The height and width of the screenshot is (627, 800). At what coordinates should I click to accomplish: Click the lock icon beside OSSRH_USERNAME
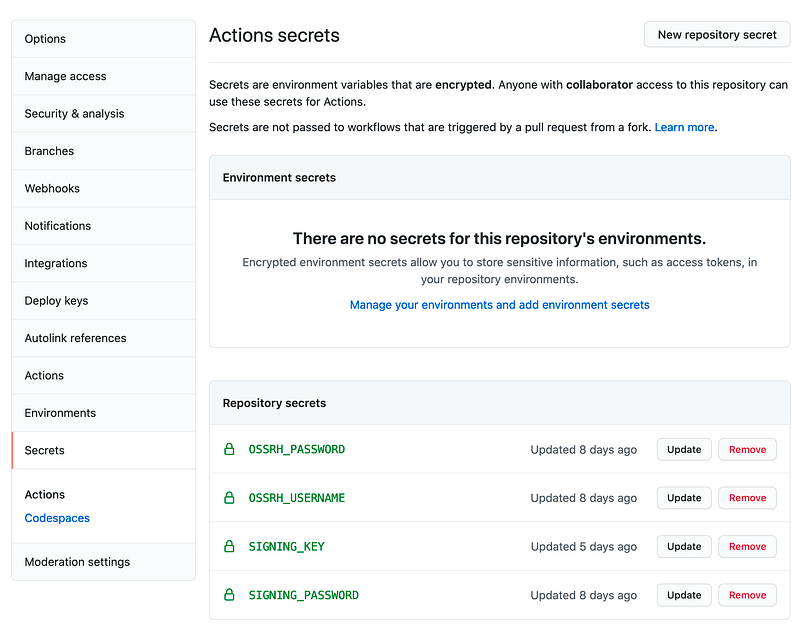(229, 497)
